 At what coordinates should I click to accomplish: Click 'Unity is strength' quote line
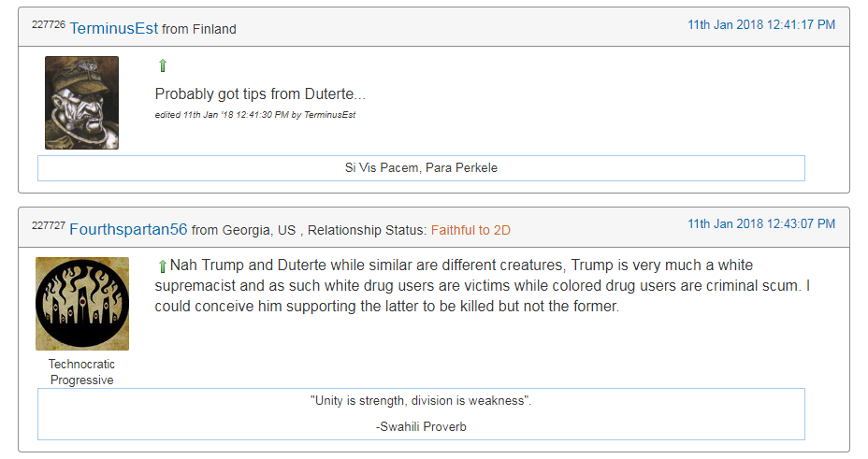[x=421, y=401]
